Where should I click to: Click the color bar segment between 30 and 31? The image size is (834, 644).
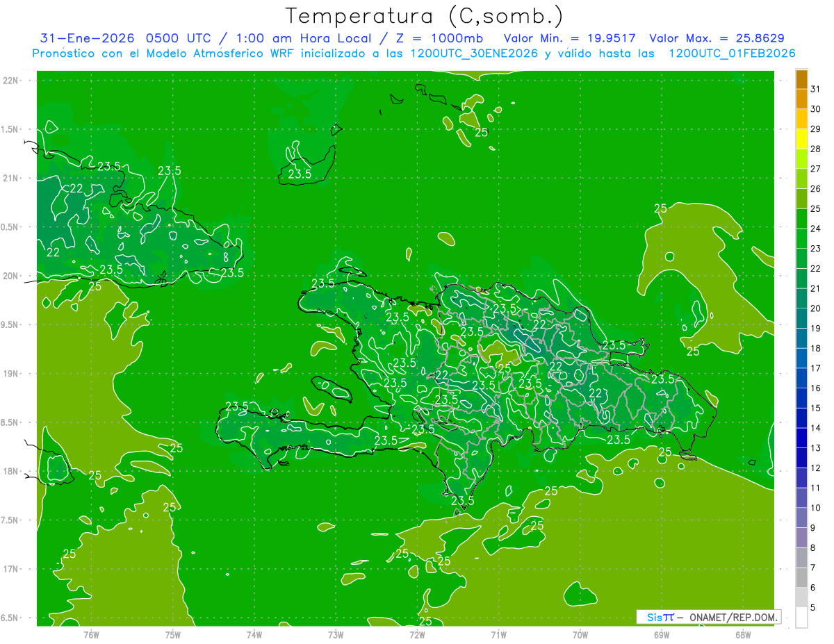[801, 99]
